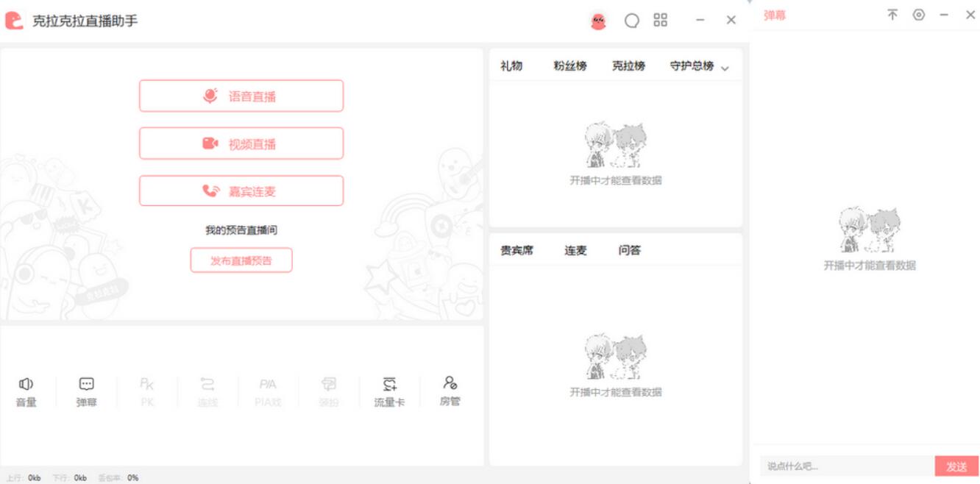Start a 语音直播 voice broadcast

point(241,96)
